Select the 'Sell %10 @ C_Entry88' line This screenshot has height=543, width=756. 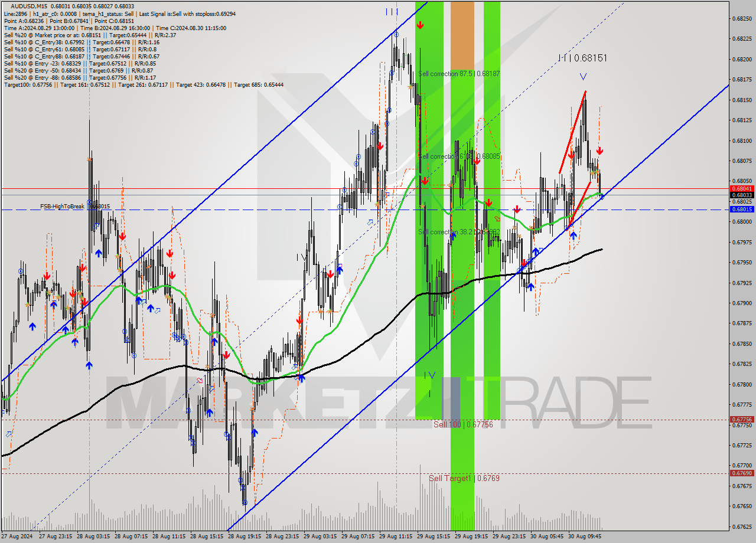pyautogui.click(x=82, y=56)
